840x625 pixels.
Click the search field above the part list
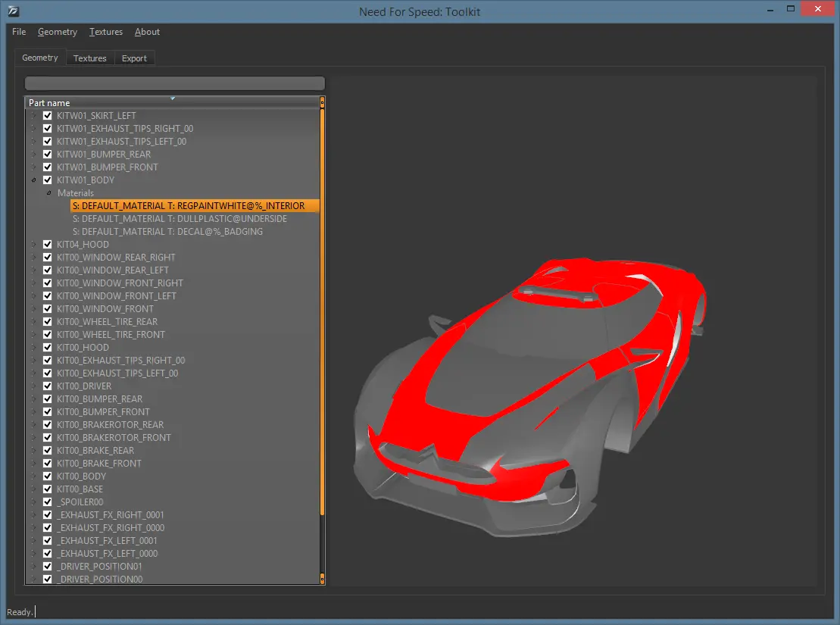coord(175,83)
